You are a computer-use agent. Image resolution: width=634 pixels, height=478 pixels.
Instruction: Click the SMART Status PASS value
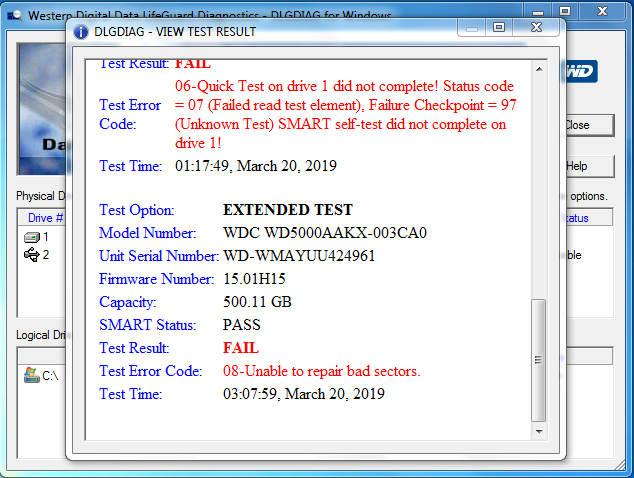[242, 325]
